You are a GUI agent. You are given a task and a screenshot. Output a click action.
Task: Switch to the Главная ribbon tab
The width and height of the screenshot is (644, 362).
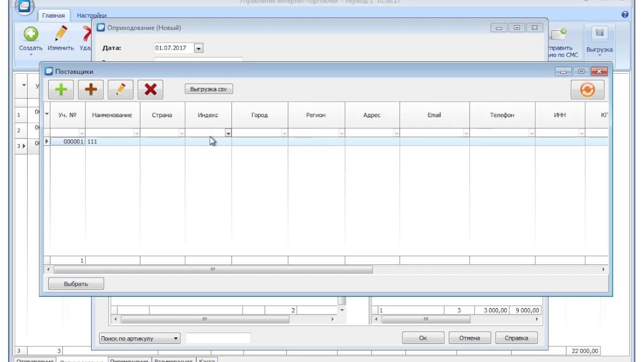point(53,16)
